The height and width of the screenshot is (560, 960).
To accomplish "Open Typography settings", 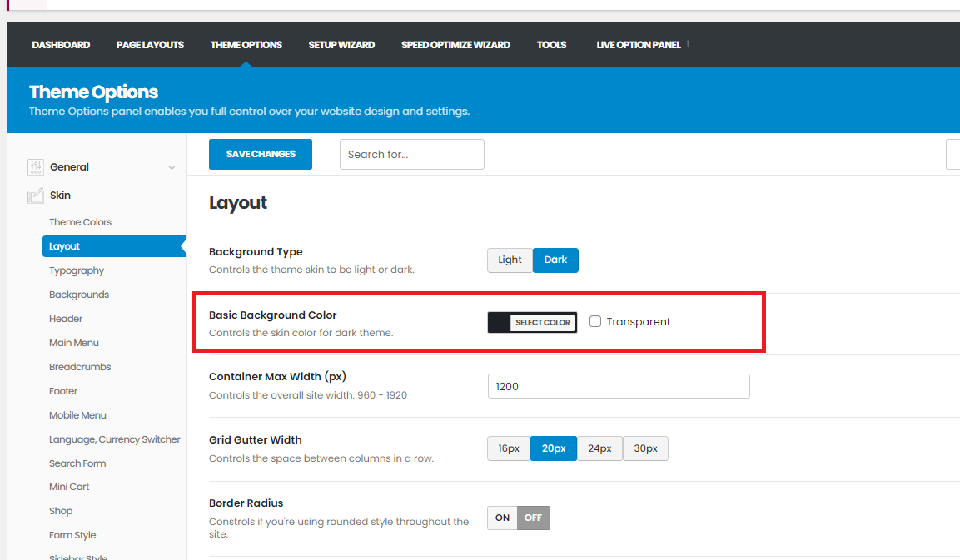I will coord(77,270).
